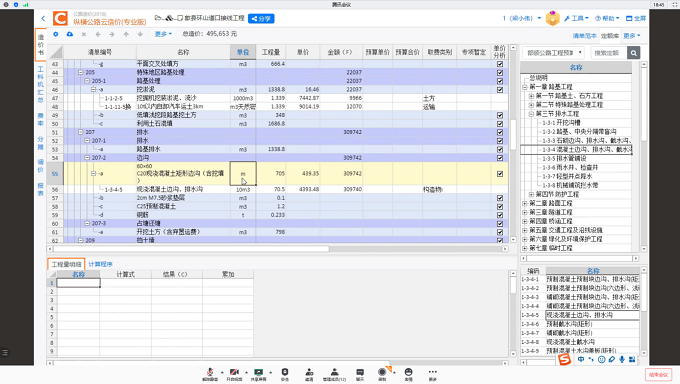Select the 造价书 sidebar tab
This screenshot has width=680, height=384.
(x=40, y=45)
